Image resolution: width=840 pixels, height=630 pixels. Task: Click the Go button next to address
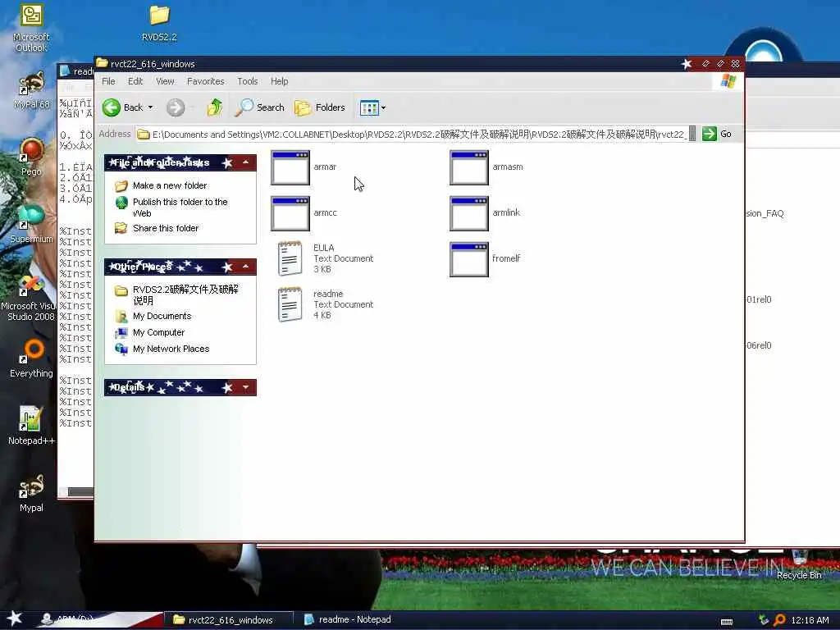(717, 134)
